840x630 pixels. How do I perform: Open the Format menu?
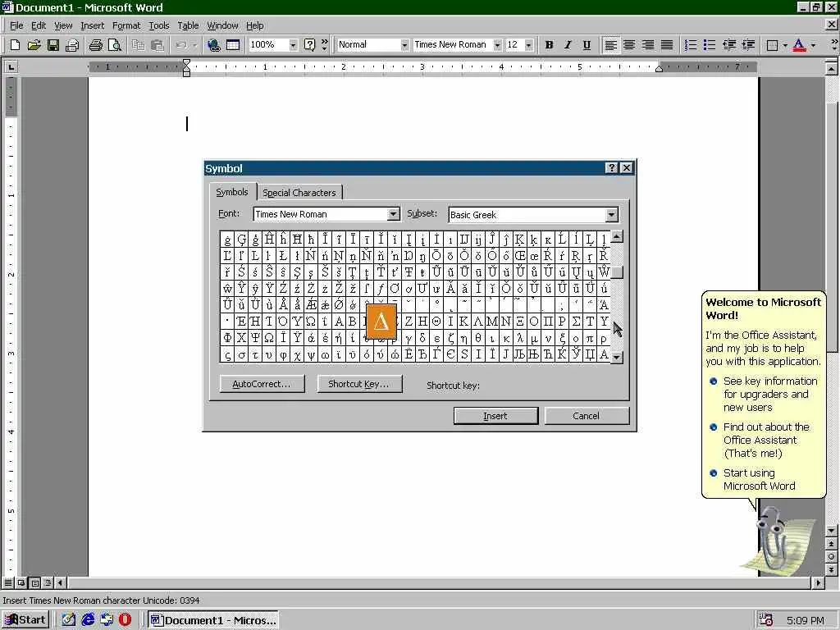(x=126, y=25)
